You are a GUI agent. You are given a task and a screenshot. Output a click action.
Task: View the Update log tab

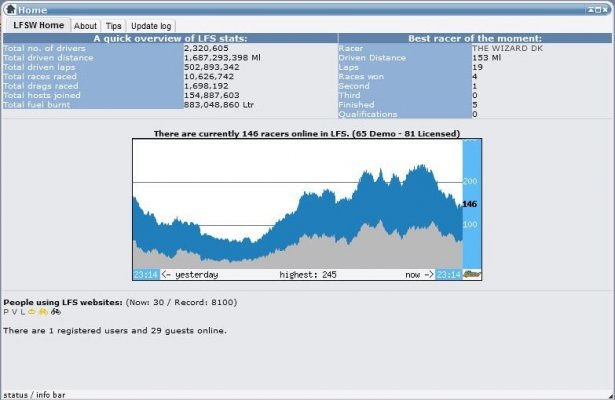[x=151, y=26]
